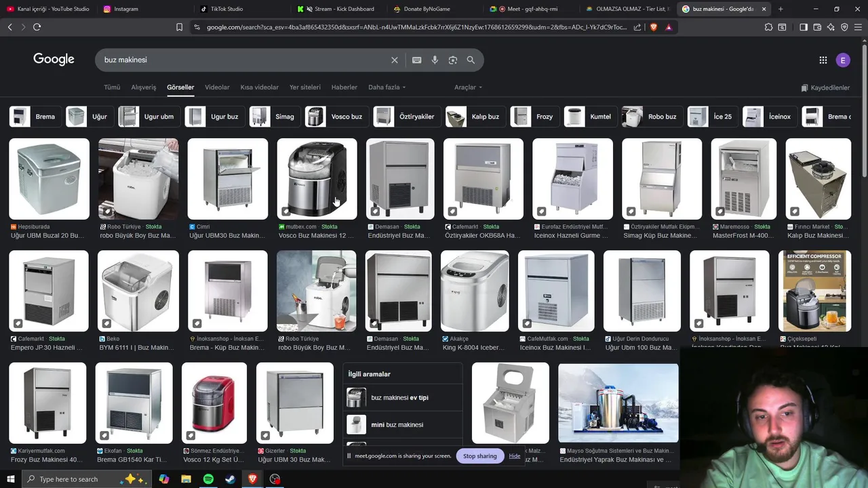Switch to the 'Yer siteleri' tab
868x488 pixels.
(x=305, y=87)
